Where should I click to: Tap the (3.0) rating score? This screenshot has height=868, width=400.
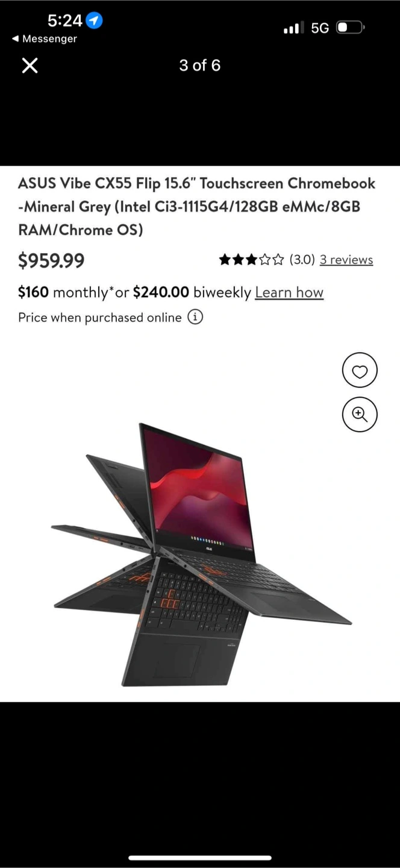pos(302,260)
